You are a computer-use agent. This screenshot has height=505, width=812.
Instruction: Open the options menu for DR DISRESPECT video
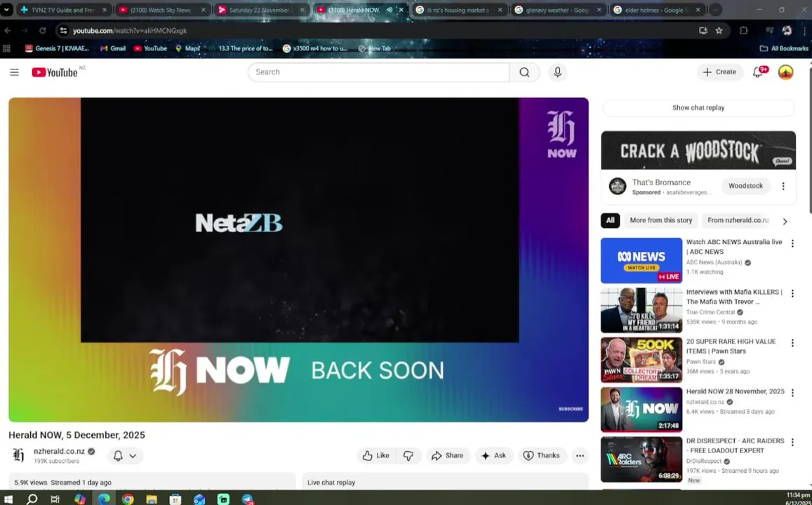tap(792, 443)
